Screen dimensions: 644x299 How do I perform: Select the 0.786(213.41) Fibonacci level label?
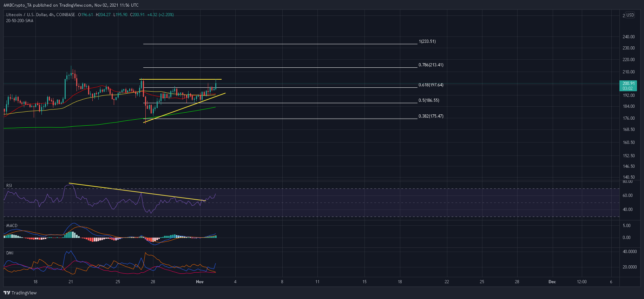click(431, 65)
